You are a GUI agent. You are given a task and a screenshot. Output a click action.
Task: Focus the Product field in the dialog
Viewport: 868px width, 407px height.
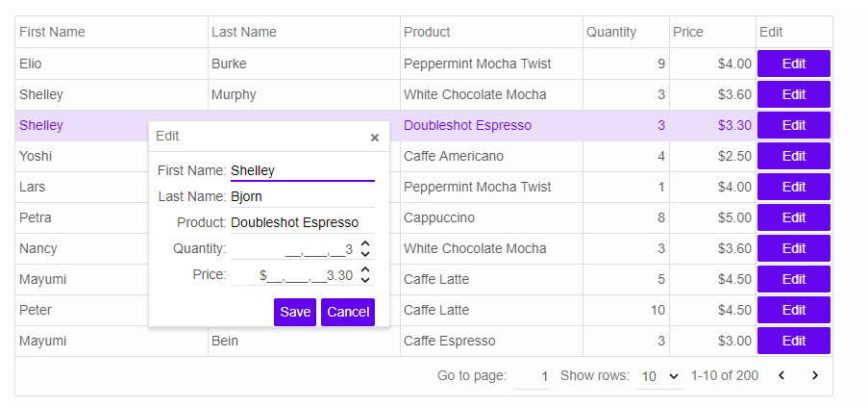tap(303, 222)
